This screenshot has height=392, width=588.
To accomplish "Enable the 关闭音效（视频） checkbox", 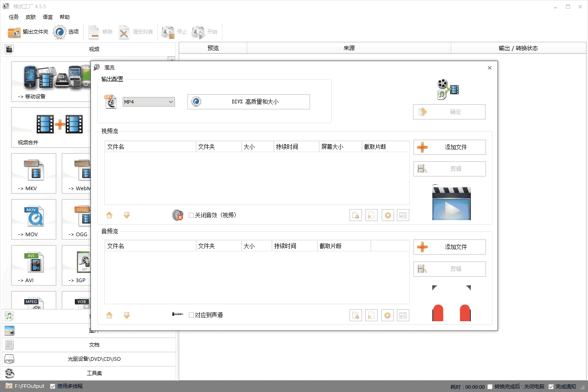I will click(x=191, y=215).
